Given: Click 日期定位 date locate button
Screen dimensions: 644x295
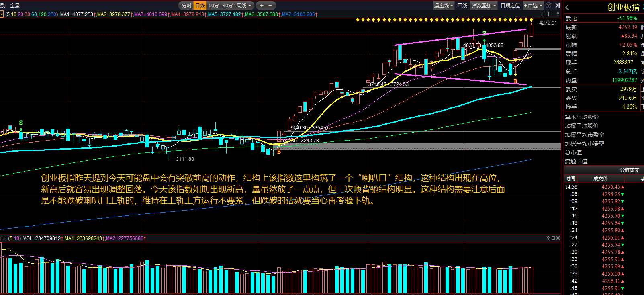Looking at the screenshot, I should [x=510, y=5].
